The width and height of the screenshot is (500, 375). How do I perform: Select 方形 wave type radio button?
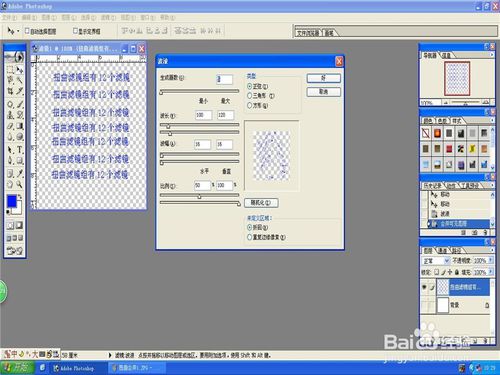pos(249,105)
